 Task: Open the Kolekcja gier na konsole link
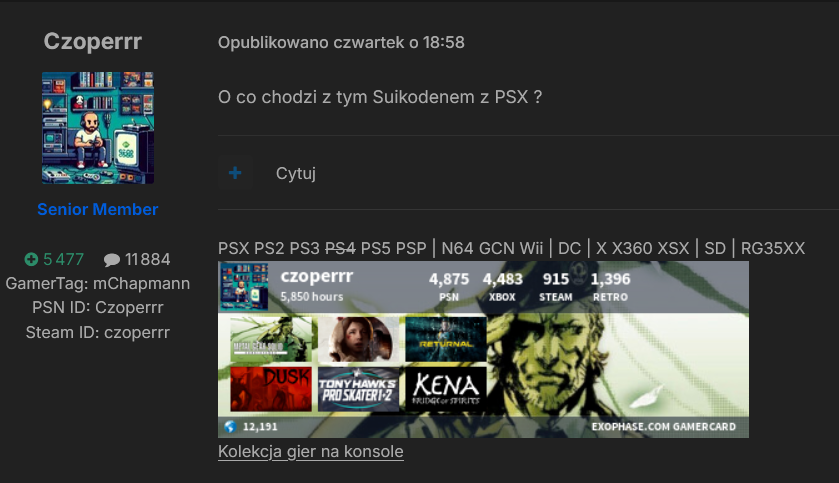click(310, 451)
